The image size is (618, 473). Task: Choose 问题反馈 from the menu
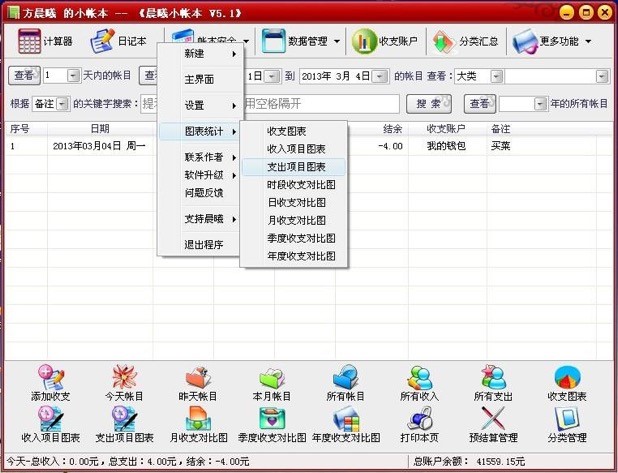point(199,193)
